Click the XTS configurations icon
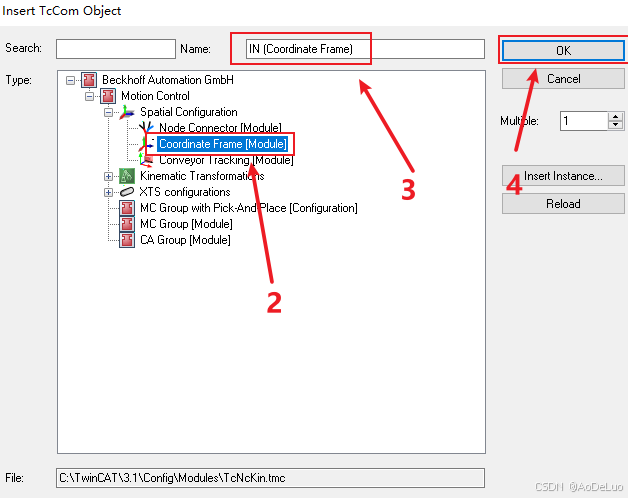 pyautogui.click(x=127, y=192)
